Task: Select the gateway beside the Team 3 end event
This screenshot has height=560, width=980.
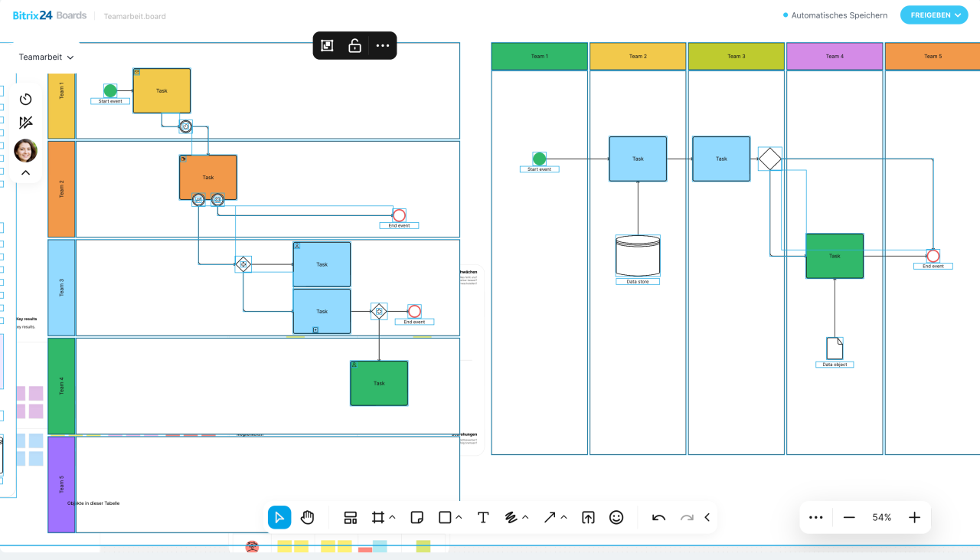Action: tap(379, 311)
